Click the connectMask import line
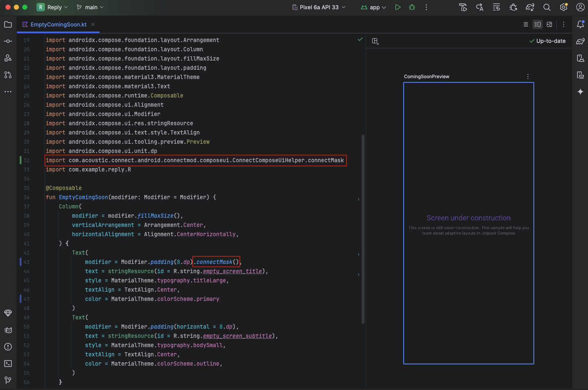The height and width of the screenshot is (390, 588). (195, 160)
